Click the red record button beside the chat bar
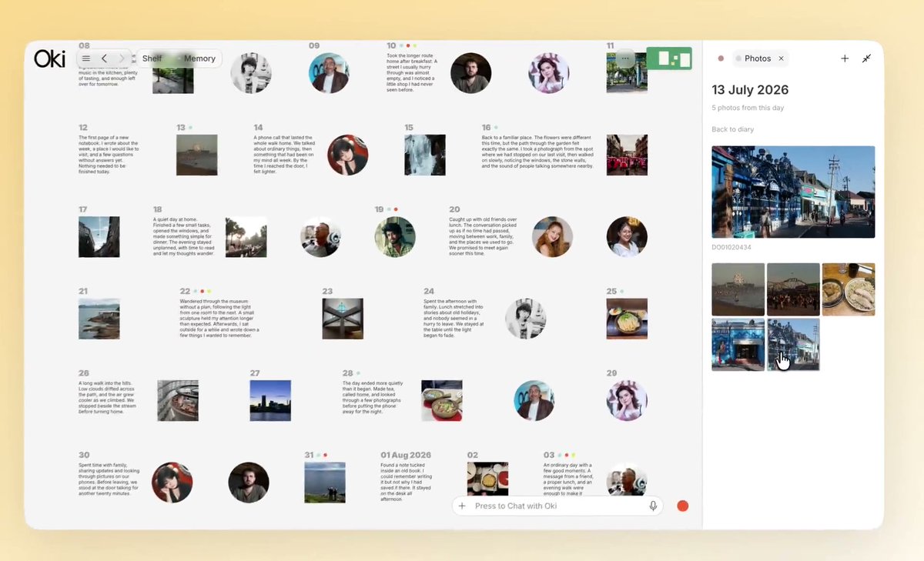The width and height of the screenshot is (924, 561). (x=682, y=506)
